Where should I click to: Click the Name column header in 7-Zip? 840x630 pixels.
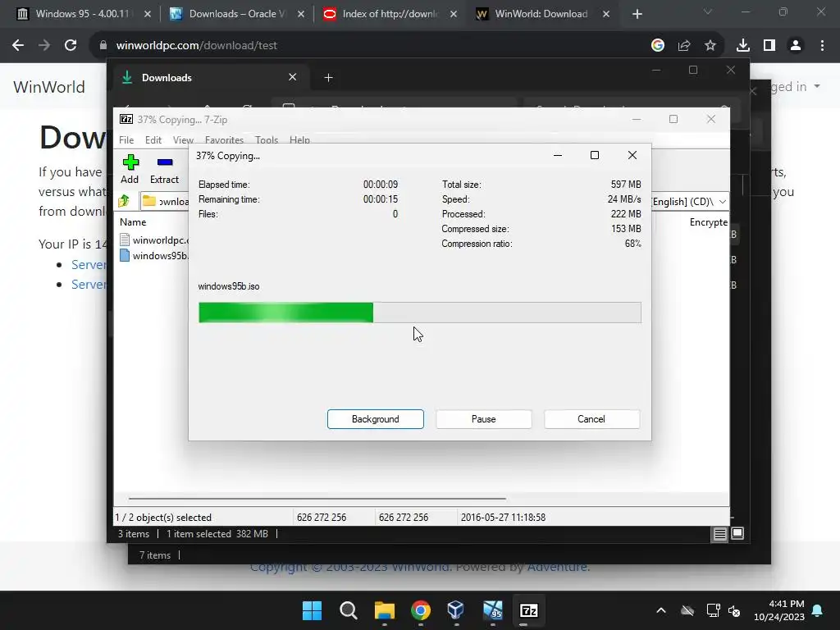pyautogui.click(x=133, y=221)
